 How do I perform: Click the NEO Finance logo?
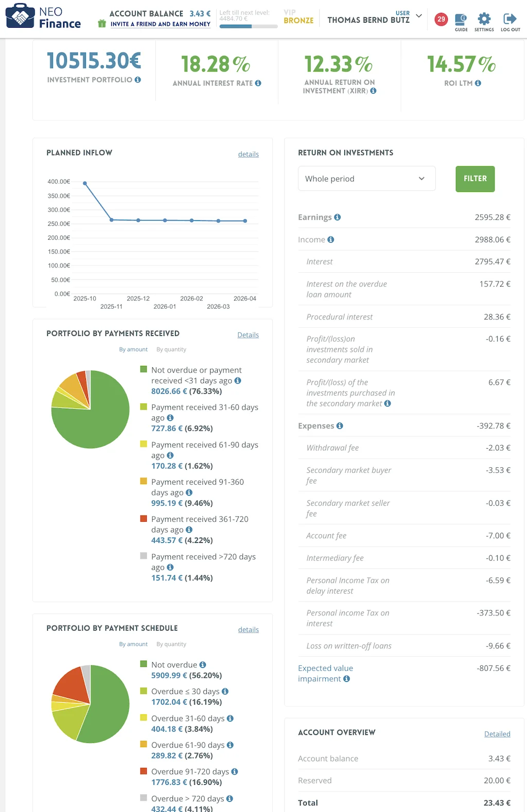click(43, 17)
